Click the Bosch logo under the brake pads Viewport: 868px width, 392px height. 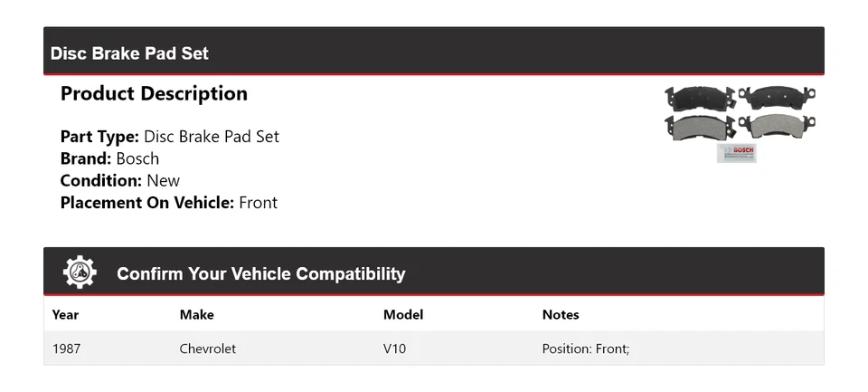tap(737, 153)
